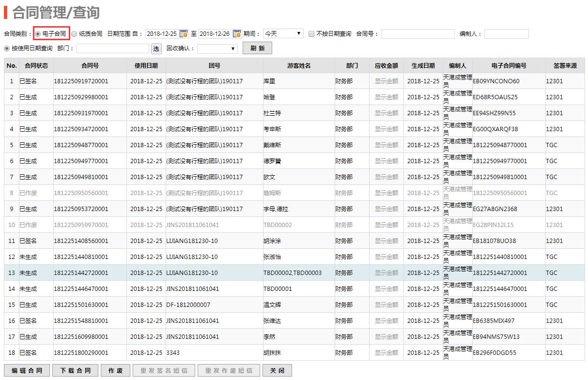Sort by the 合同状态 column header

pos(36,66)
